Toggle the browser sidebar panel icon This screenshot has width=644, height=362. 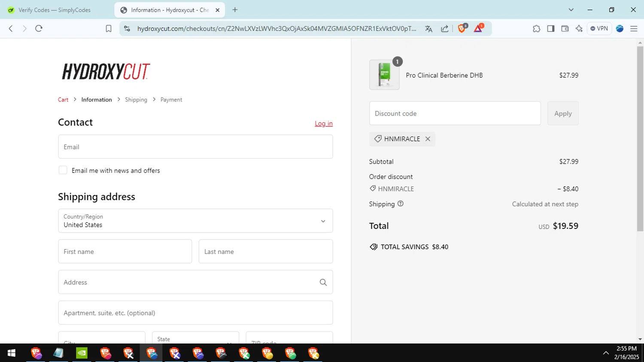(550, 28)
